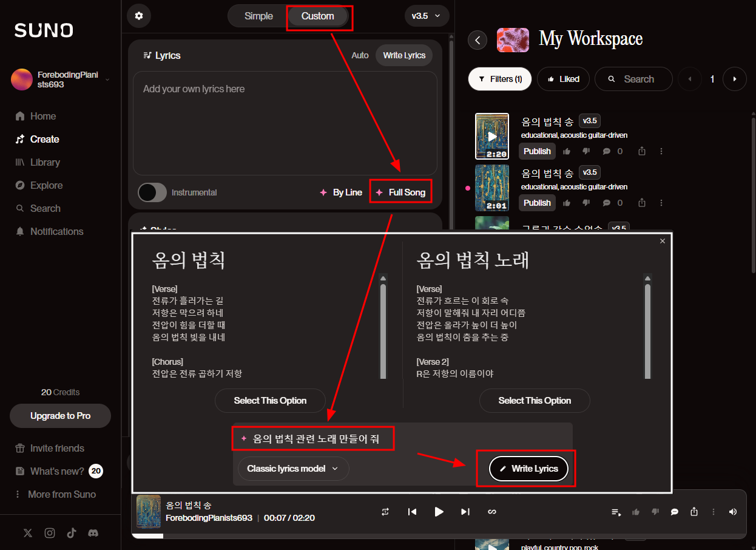Click the link icon in player bar
The image size is (756, 550).
492,512
